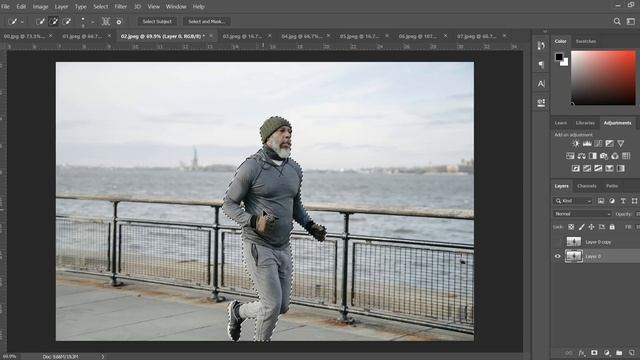Open the Filter menu
Viewport: 640px width, 360px height.
click(x=120, y=7)
